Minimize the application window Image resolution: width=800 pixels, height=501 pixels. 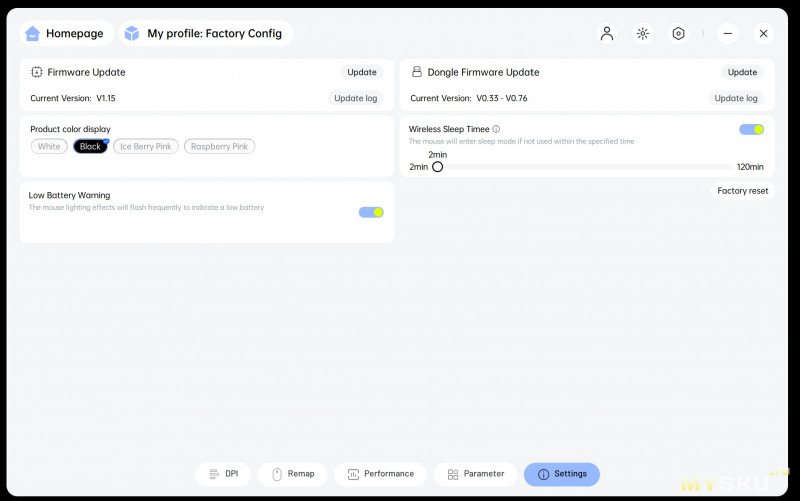728,33
